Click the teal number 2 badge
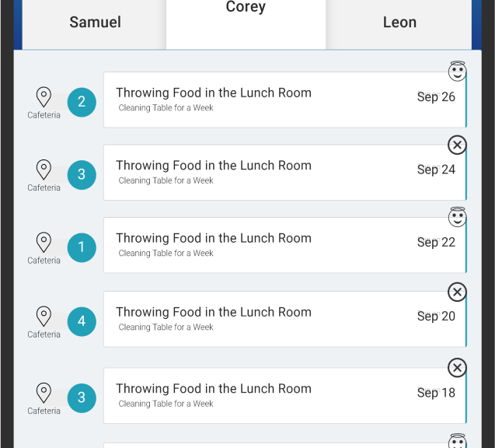 click(82, 102)
